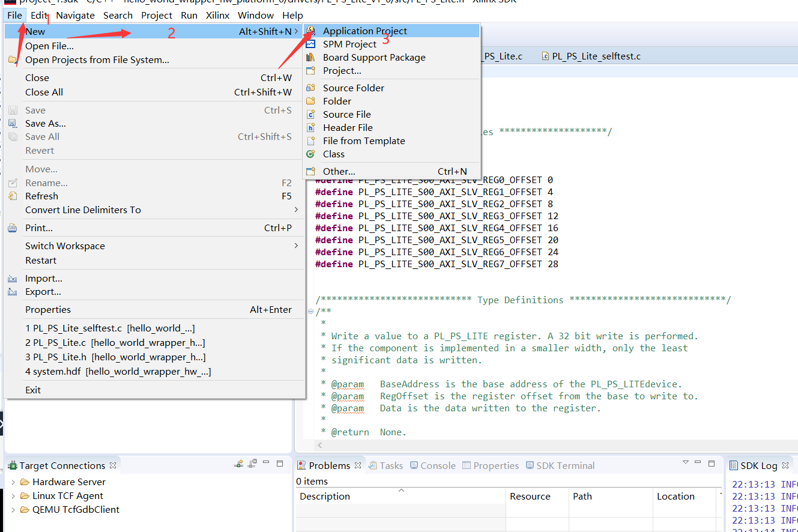798x532 pixels.
Task: Create a new Source File
Action: click(391, 114)
